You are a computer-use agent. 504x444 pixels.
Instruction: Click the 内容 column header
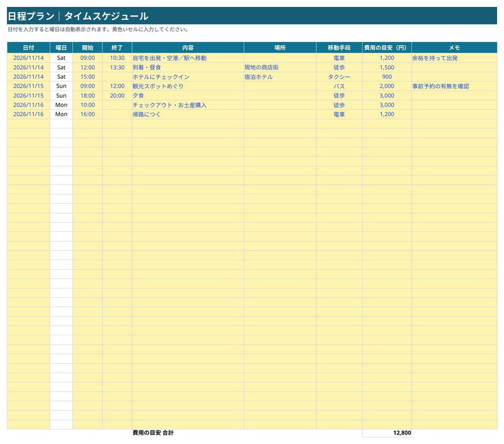[x=188, y=48]
